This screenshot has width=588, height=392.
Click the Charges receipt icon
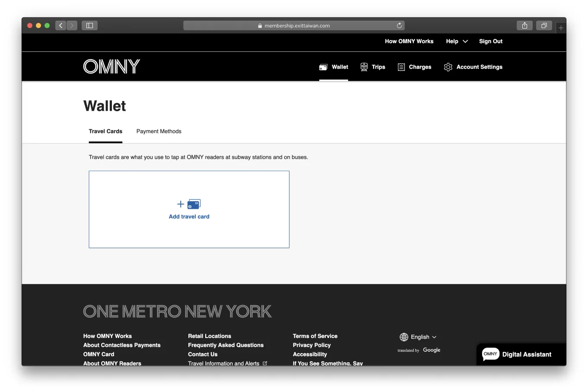401,67
